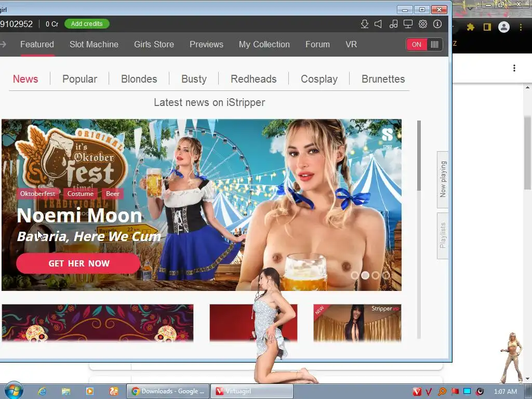Expand the Now playing side panel

point(443,179)
